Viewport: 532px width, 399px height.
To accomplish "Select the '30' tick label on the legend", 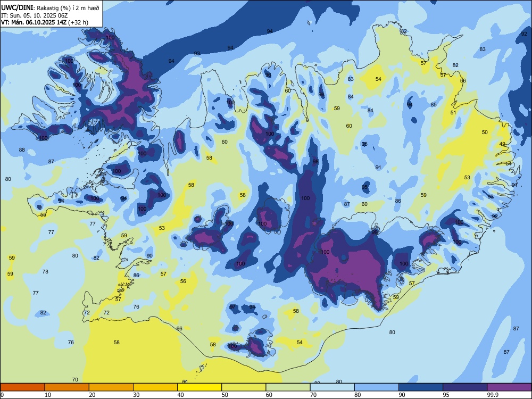I will 136,395.
